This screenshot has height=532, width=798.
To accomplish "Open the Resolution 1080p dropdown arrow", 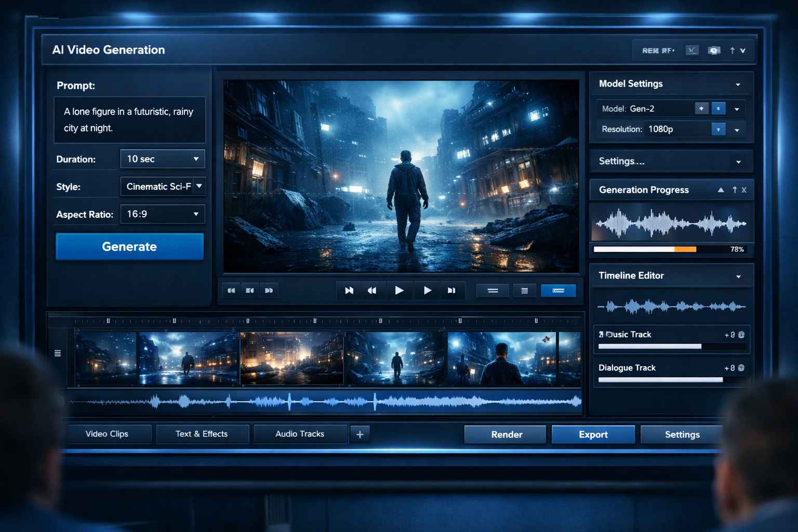I will (x=737, y=130).
